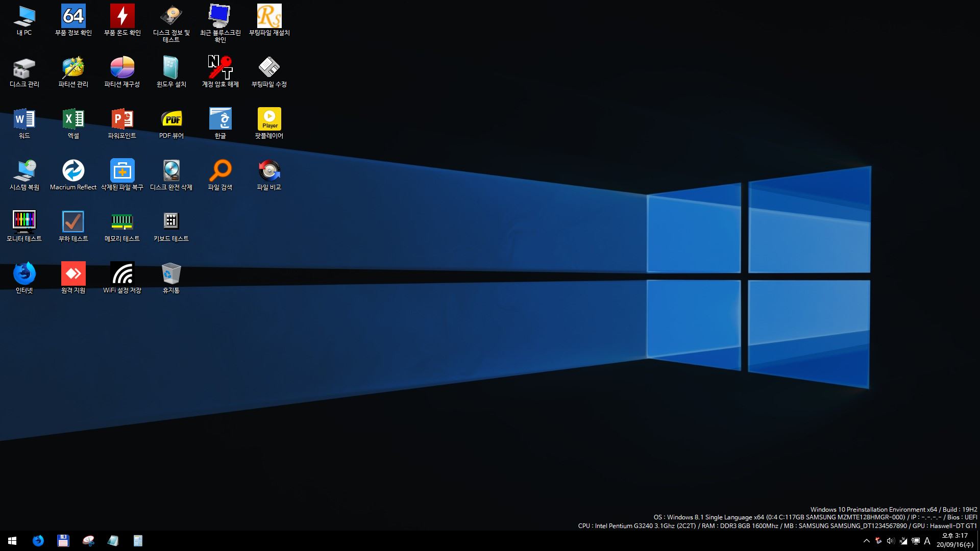Screen dimensions: 980x551
Task: Open 계정 암호 해제 shortcut
Action: (220, 72)
